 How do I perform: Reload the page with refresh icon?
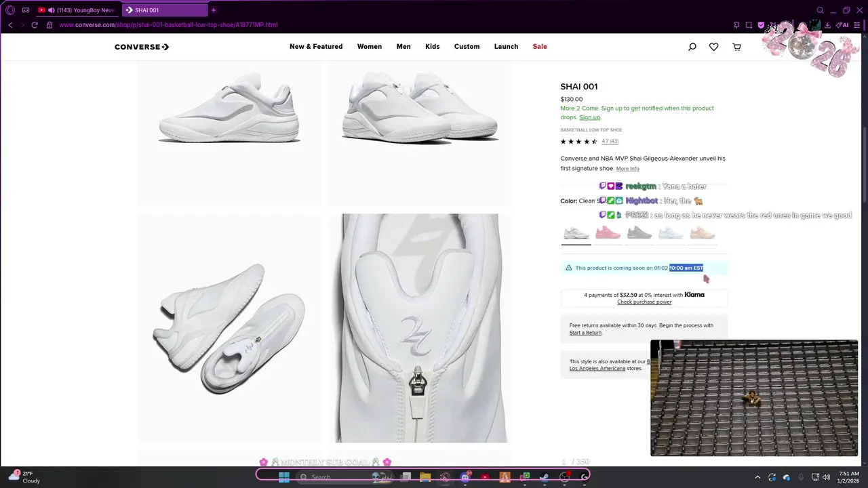coord(35,25)
